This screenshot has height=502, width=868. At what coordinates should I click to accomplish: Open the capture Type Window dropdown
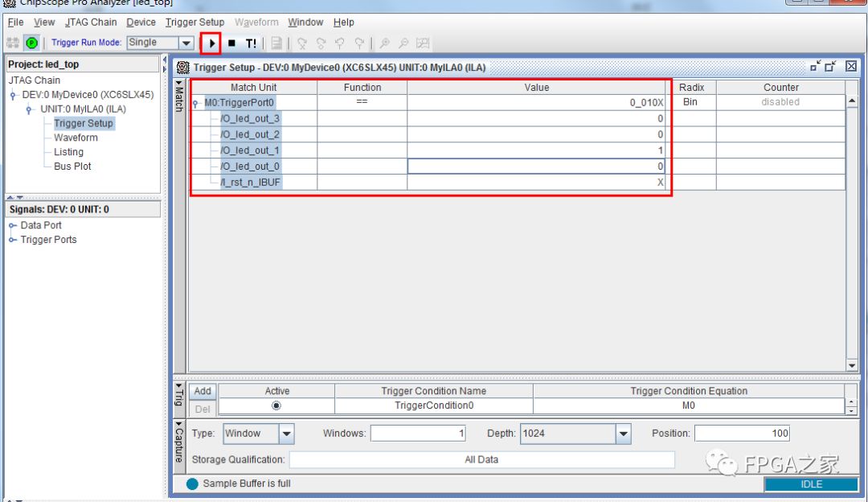coord(286,434)
